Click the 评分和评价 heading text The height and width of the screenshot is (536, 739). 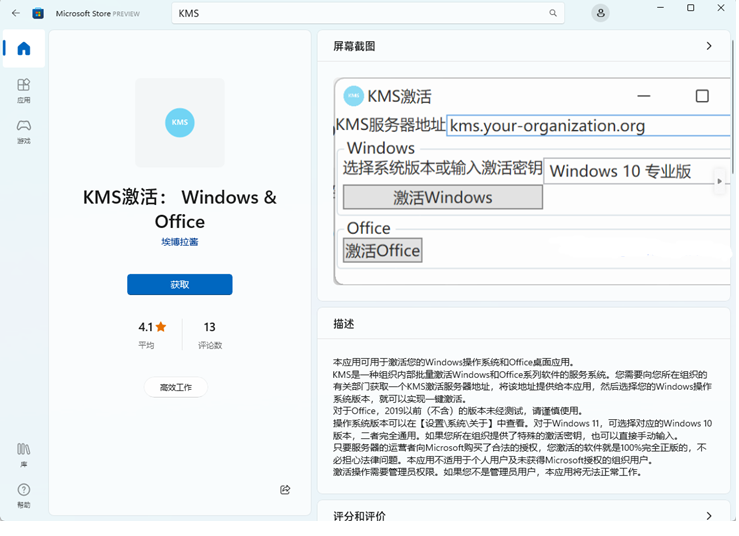[359, 516]
